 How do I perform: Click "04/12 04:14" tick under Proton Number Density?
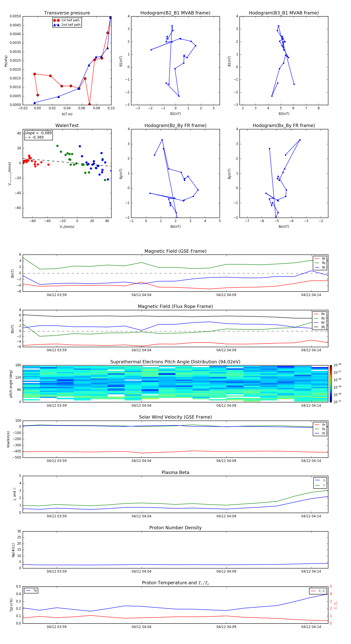(x=311, y=571)
